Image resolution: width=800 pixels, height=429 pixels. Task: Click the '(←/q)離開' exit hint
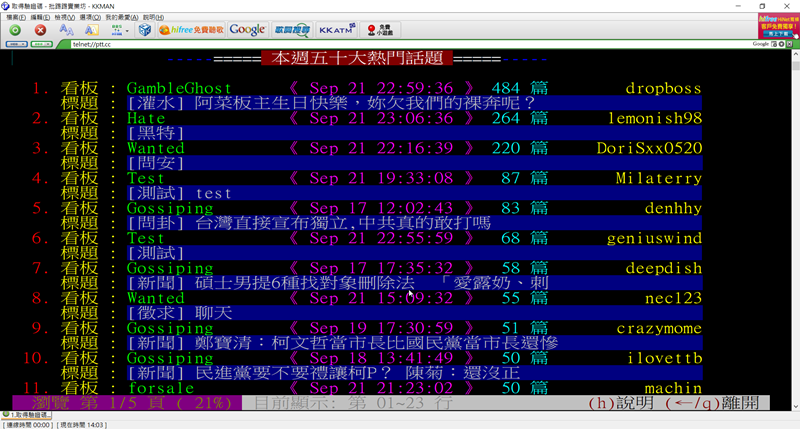712,403
